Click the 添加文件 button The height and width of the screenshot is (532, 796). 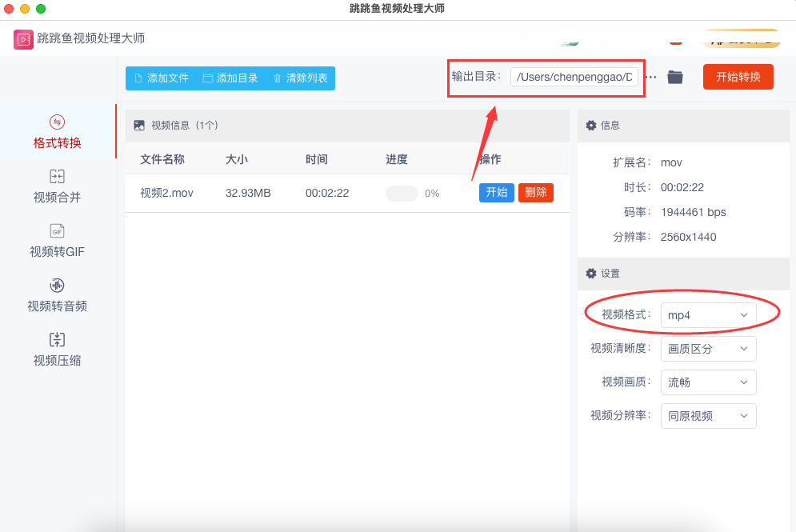pyautogui.click(x=161, y=78)
